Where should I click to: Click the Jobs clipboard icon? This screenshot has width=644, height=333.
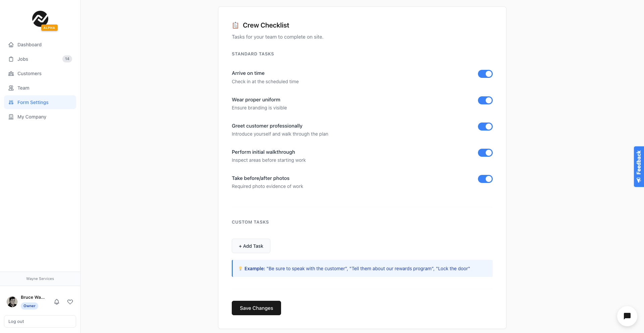[x=11, y=59]
